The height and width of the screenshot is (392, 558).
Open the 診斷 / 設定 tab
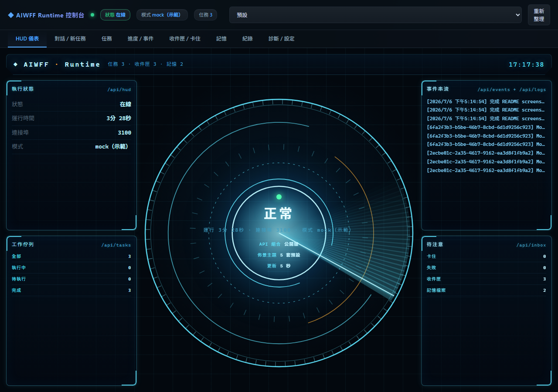tap(282, 39)
